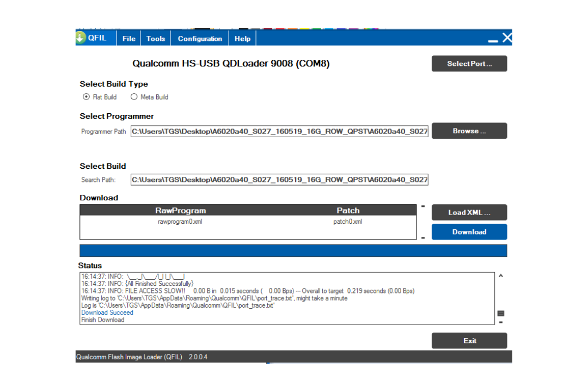588x392 pixels.
Task: Select rawprogram0.xml entry in Download table
Action: [180, 222]
